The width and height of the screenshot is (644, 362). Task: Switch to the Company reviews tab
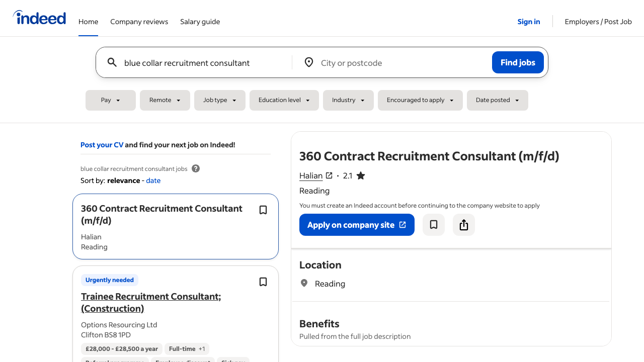point(139,22)
